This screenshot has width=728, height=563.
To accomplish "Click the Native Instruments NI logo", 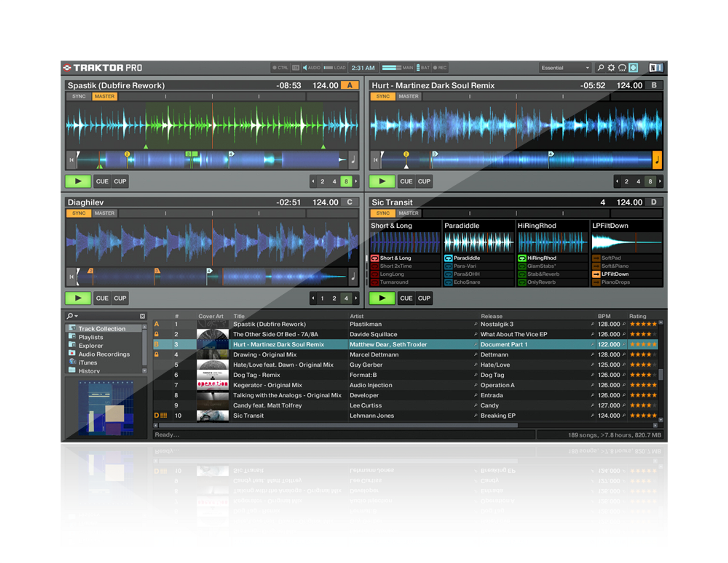I will tap(656, 68).
